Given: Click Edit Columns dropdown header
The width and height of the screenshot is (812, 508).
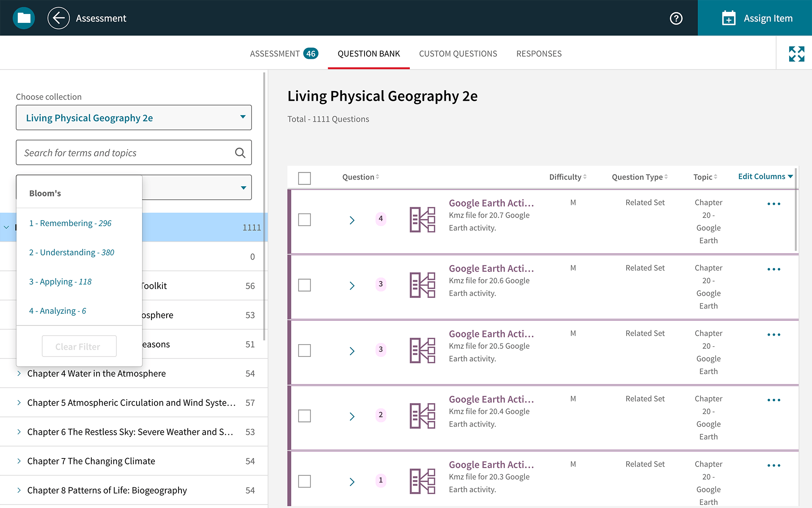Looking at the screenshot, I should click(x=765, y=177).
